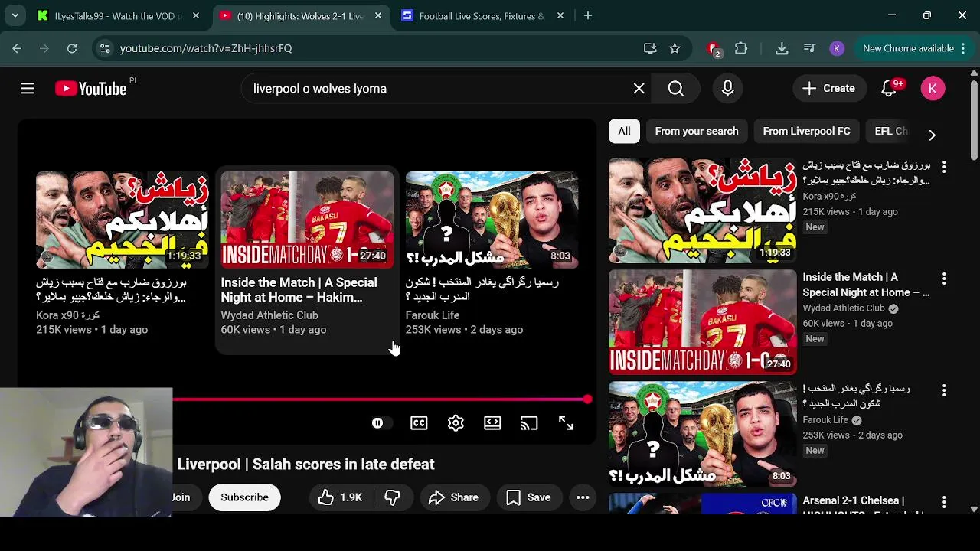Open the player settings gear
Screen dimensions: 980x551
tap(456, 423)
